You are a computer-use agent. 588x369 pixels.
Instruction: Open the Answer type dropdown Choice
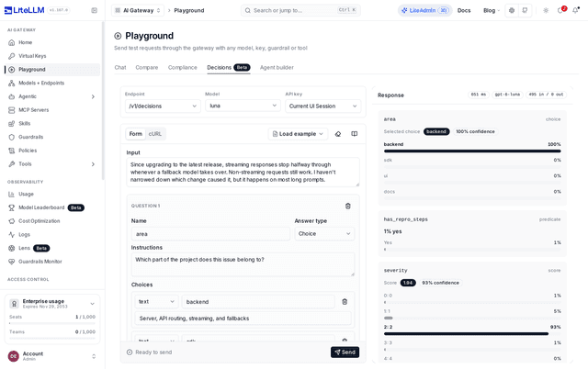pos(324,234)
